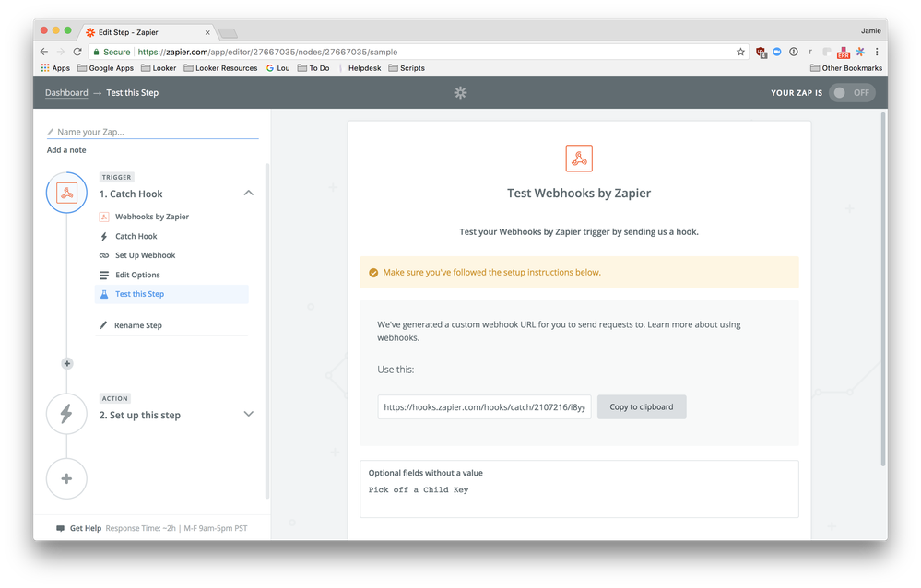Click the webhook URL text field

click(x=485, y=407)
